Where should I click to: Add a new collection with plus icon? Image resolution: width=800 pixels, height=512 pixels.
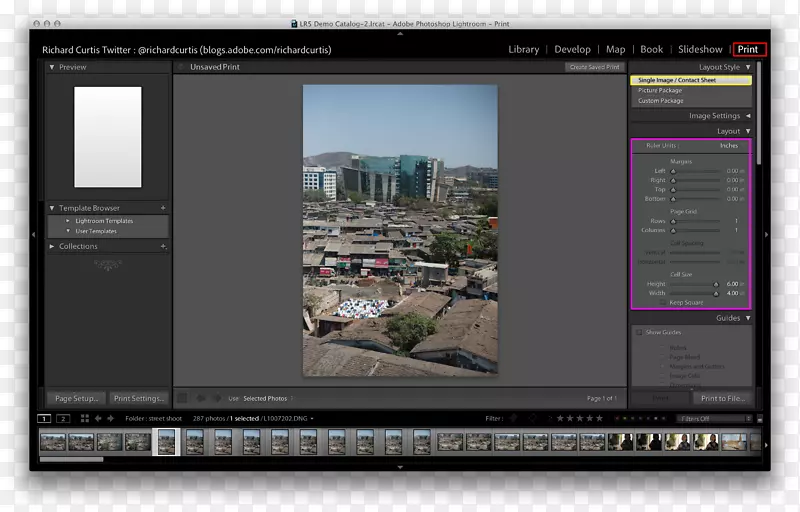[163, 246]
